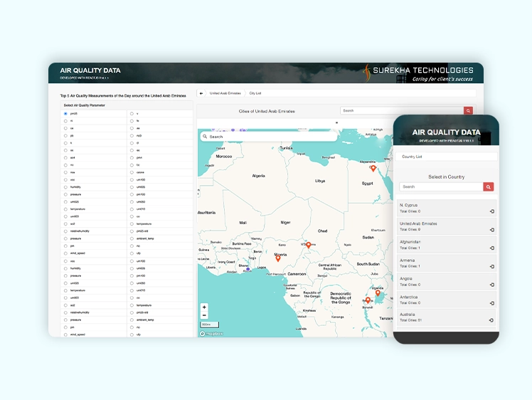Click the Morocco label on the map
The image size is (532, 400).
[224, 157]
